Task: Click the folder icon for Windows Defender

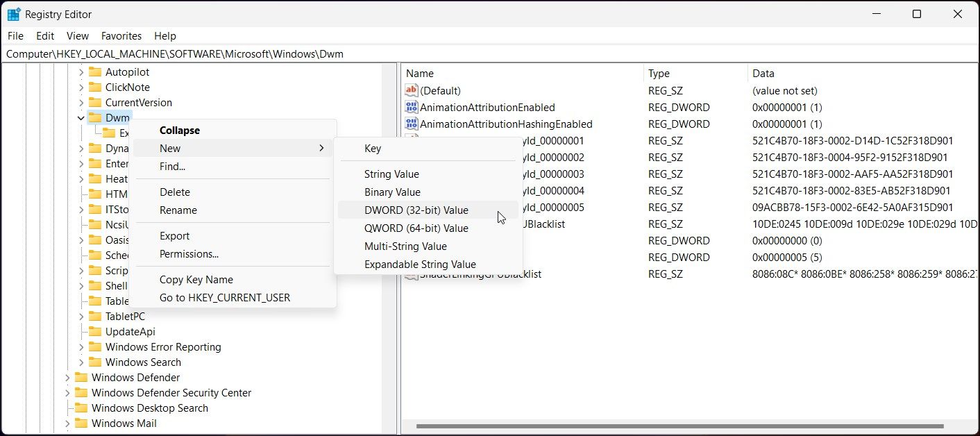Action: pyautogui.click(x=81, y=377)
